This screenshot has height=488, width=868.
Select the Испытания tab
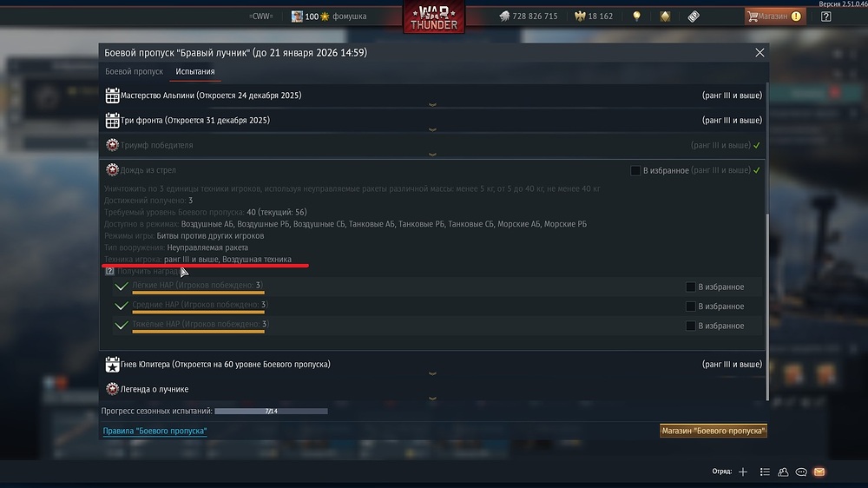pos(194,71)
